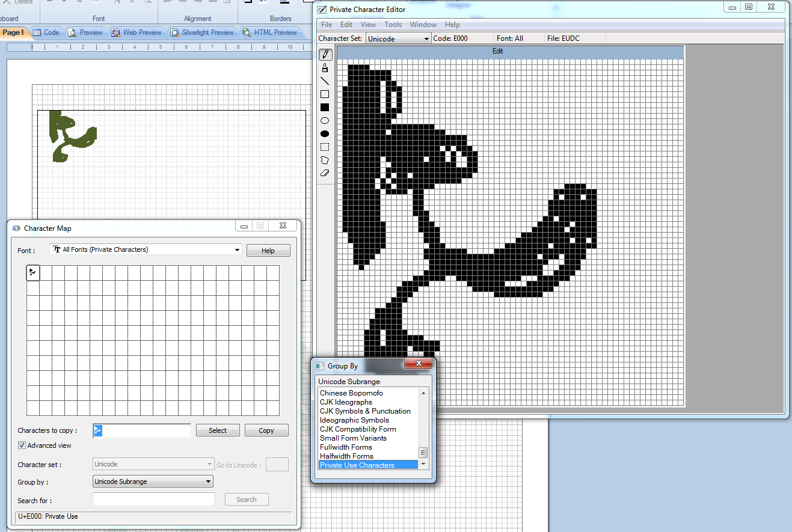Select CJK Compatibility Form
Viewport: 792px width, 532px height.
[x=358, y=429]
